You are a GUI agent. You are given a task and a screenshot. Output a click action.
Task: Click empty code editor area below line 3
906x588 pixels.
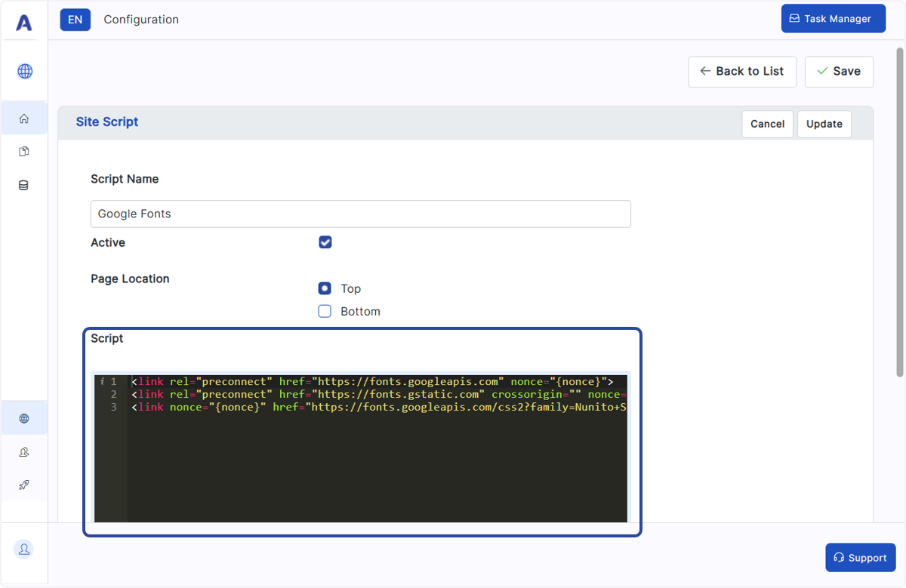click(377, 468)
